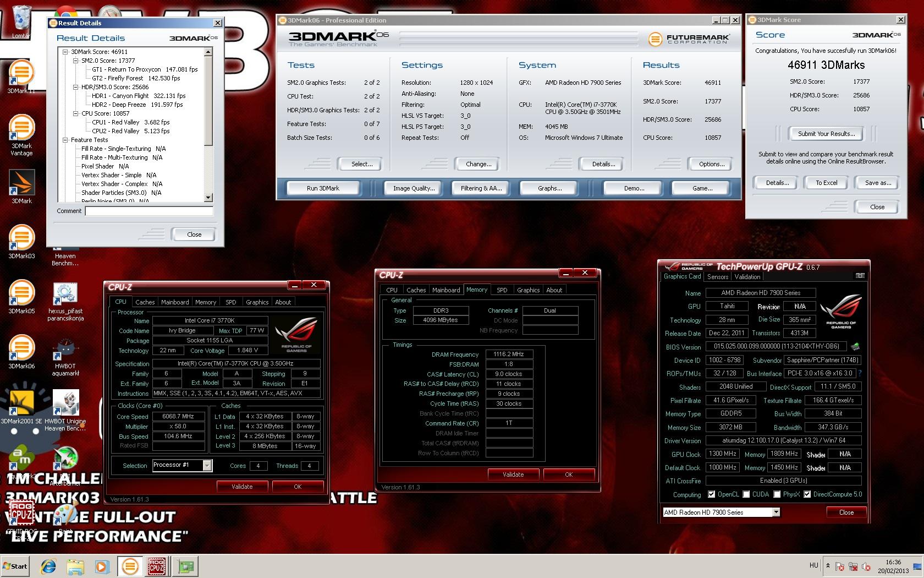924x578 pixels.
Task: Toggle the CUDA checkbox in GPU-Z
Action: tap(746, 494)
